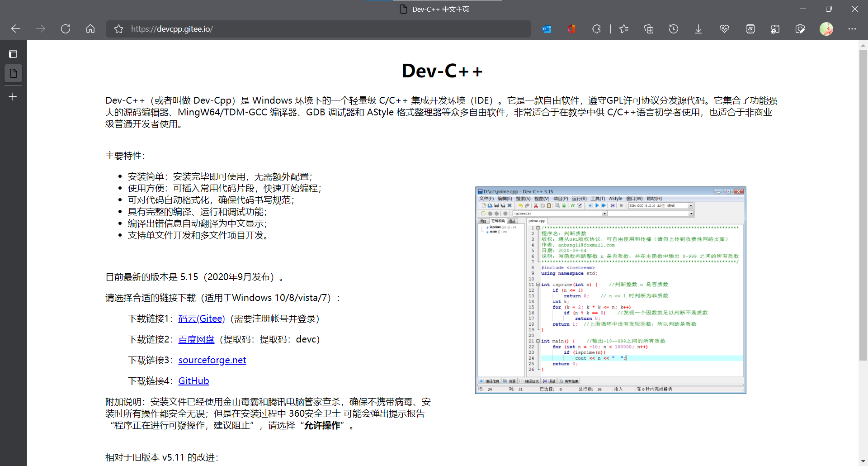Open browsing History icon

674,29
